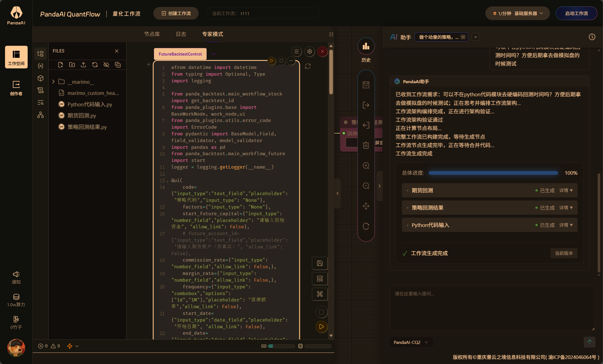This screenshot has height=364, width=603.
Task: Open the command palette icon
Action: pyautogui.click(x=320, y=294)
